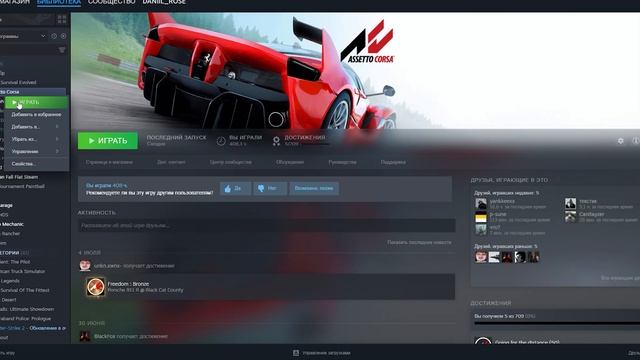This screenshot has width=640, height=360.
Task: Select 'Tournament Paintball' in library list
Action: [x=22, y=187]
